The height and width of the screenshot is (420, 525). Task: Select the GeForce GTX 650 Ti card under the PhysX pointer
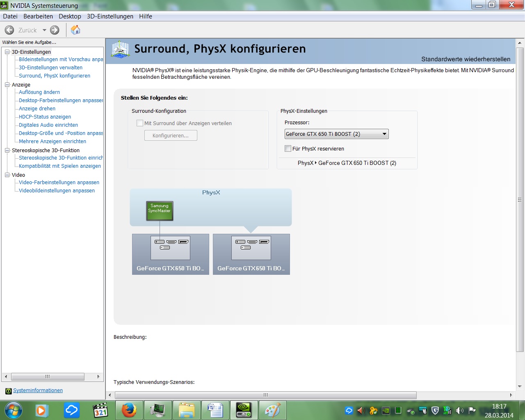click(x=251, y=254)
